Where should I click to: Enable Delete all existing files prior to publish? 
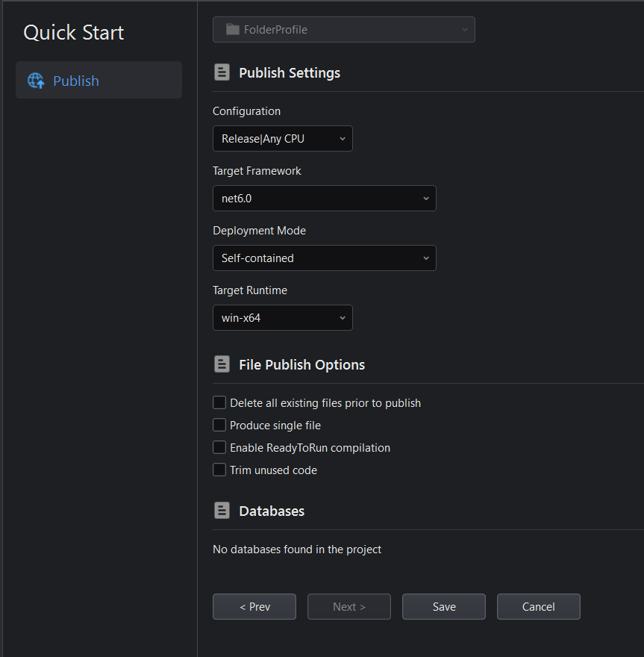point(219,403)
